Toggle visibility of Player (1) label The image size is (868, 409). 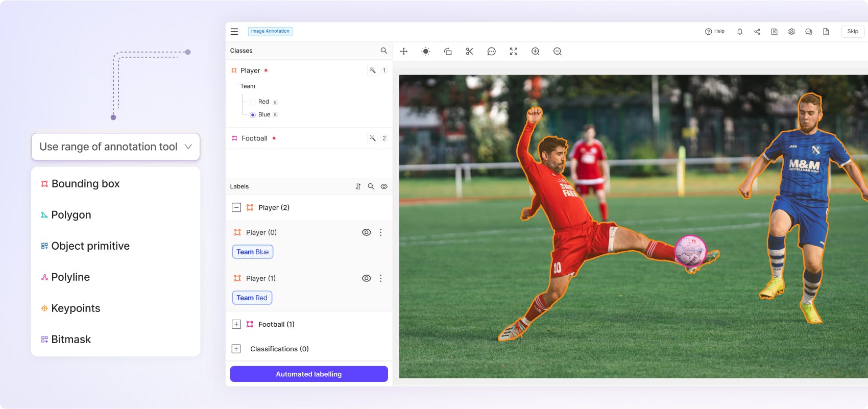tap(366, 278)
